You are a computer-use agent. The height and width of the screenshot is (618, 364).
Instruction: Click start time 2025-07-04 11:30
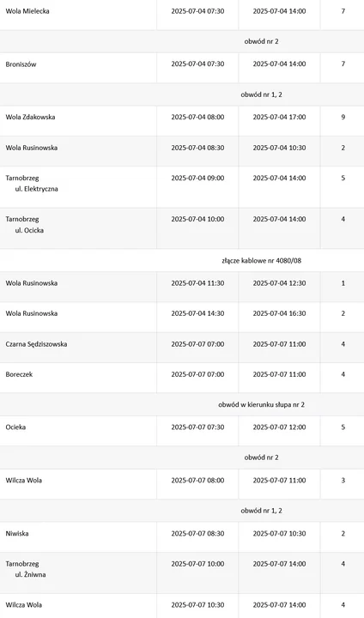[197, 283]
